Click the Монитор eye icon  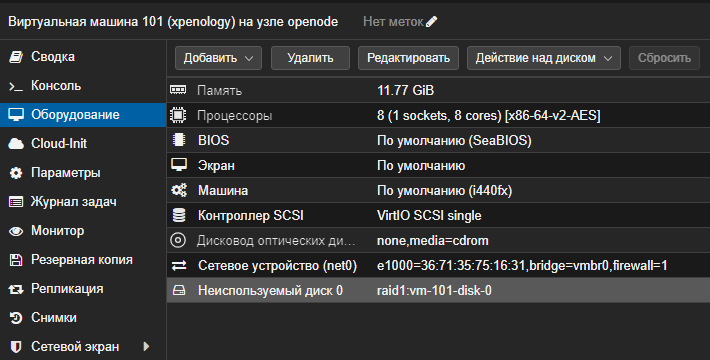coord(16,231)
